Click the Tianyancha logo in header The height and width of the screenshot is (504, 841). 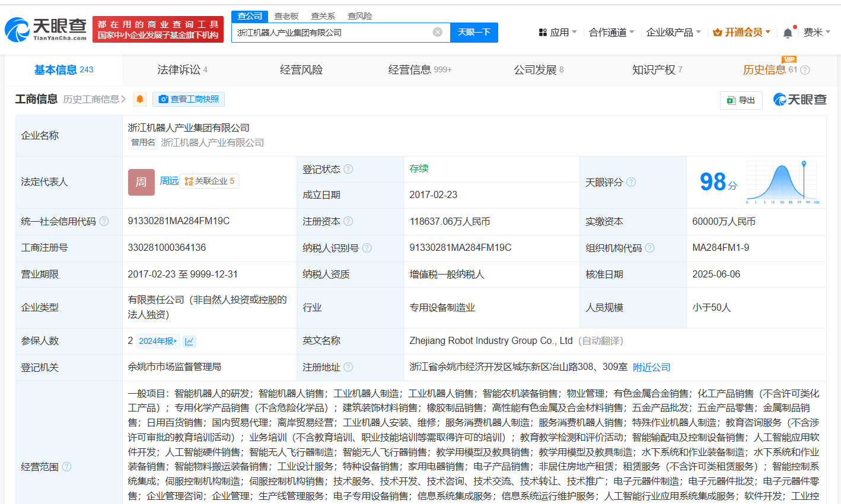click(x=46, y=30)
